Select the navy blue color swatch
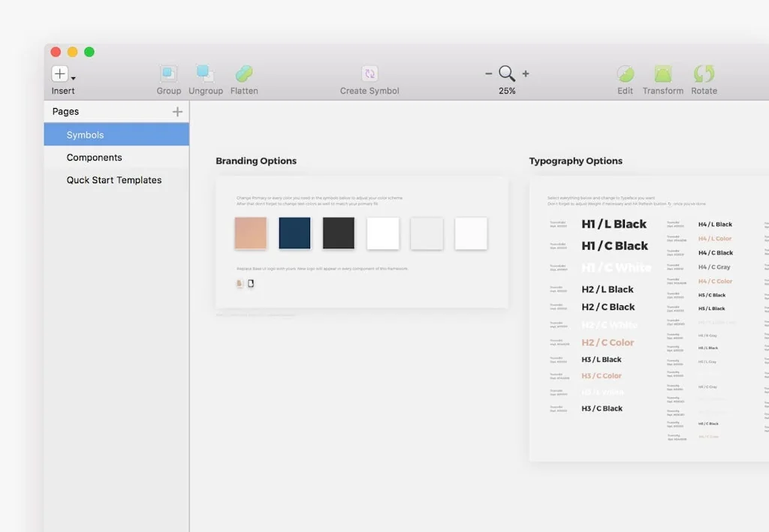The height and width of the screenshot is (532, 769). [294, 233]
